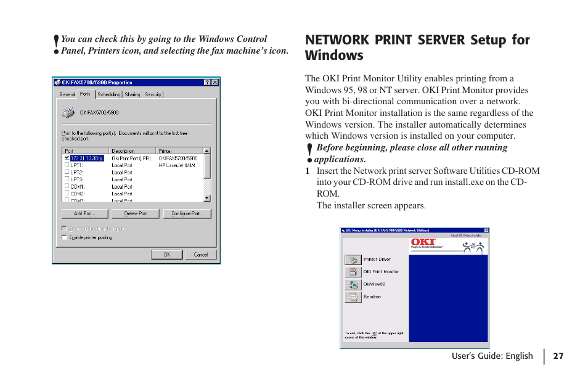This screenshot has width=588, height=381.
Task: Click the port list scroll up arrow
Action: pyautogui.click(x=207, y=151)
